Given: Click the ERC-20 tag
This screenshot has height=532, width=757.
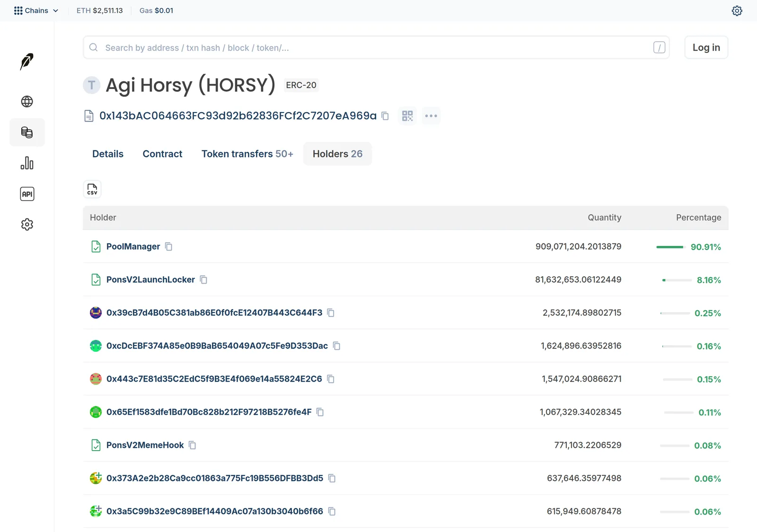Looking at the screenshot, I should click(301, 85).
